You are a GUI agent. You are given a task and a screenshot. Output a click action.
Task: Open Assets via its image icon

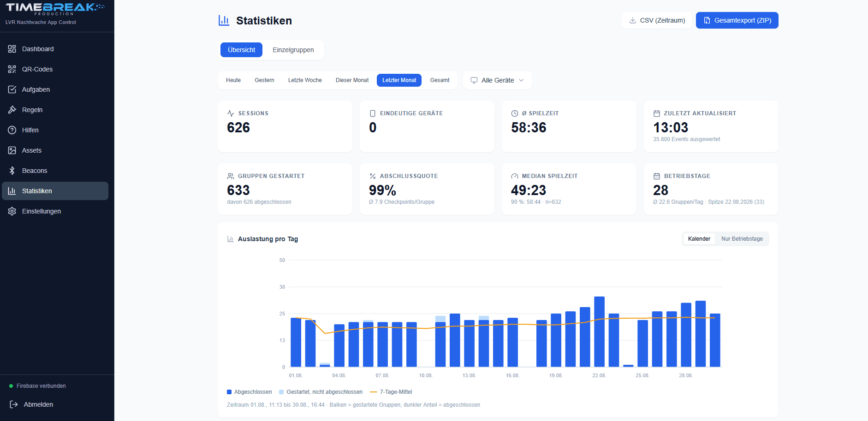coord(12,150)
